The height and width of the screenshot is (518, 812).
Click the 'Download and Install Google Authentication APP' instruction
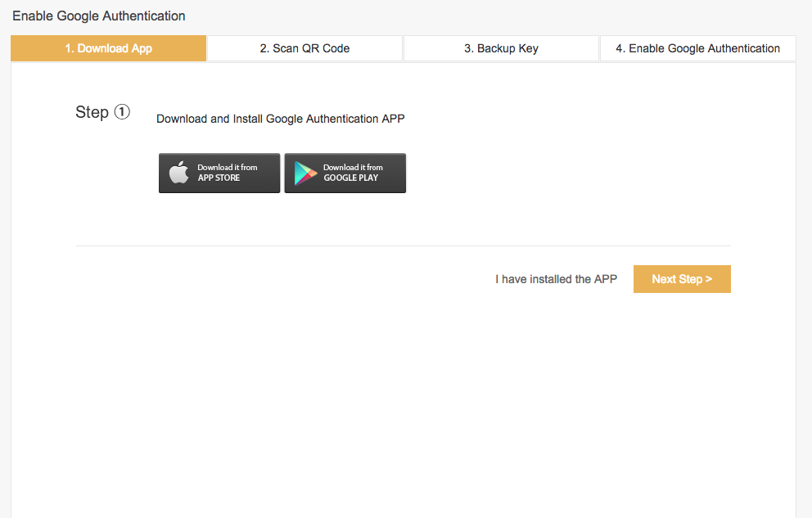click(281, 119)
